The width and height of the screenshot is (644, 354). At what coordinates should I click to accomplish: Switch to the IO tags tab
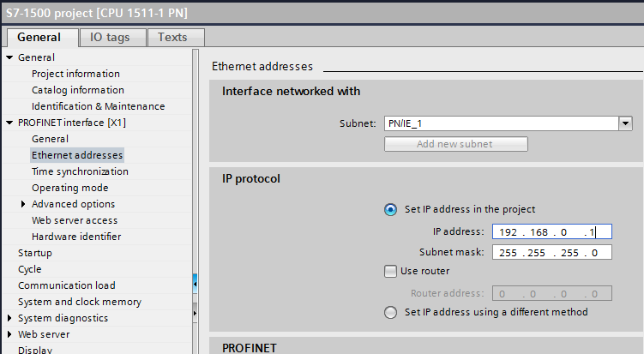click(112, 37)
